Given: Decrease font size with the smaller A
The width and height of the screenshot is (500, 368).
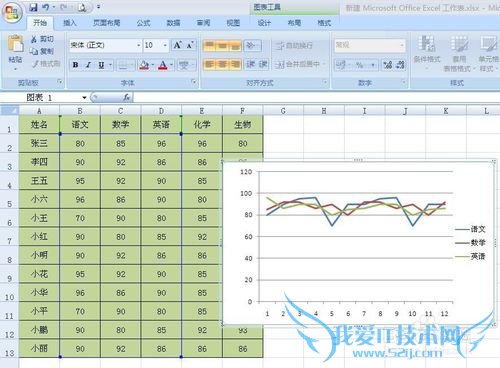Looking at the screenshot, I should [190, 45].
